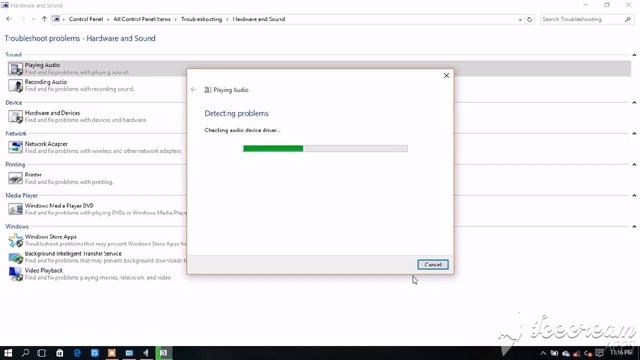Screen dimensions: 640x360
Task: Open the Printer troubleshooter link
Action: [x=33, y=175]
